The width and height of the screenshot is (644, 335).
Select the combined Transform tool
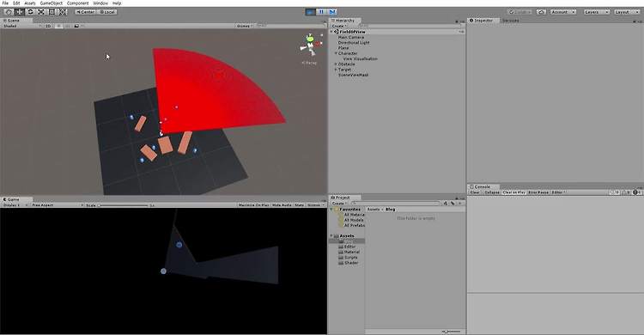[x=63, y=12]
